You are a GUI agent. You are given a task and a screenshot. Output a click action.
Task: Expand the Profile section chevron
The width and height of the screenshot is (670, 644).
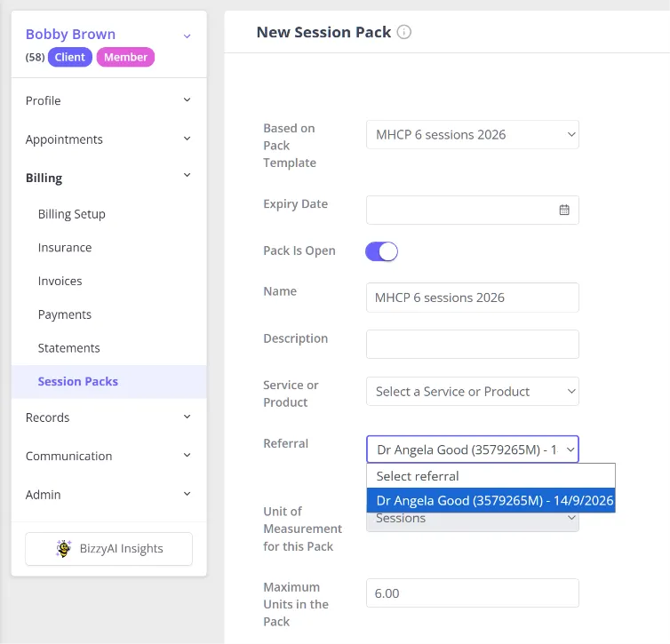[187, 99]
